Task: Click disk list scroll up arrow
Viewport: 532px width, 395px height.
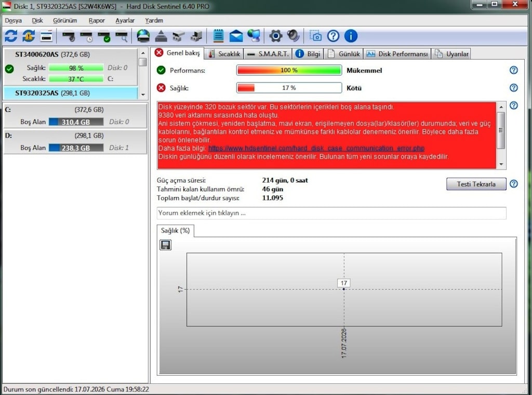Action: 143,53
